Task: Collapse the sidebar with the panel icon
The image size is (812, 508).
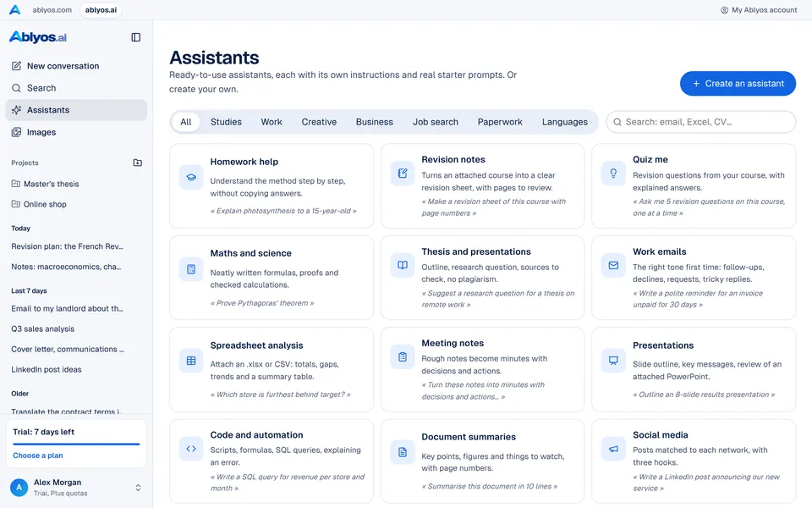Action: click(135, 37)
